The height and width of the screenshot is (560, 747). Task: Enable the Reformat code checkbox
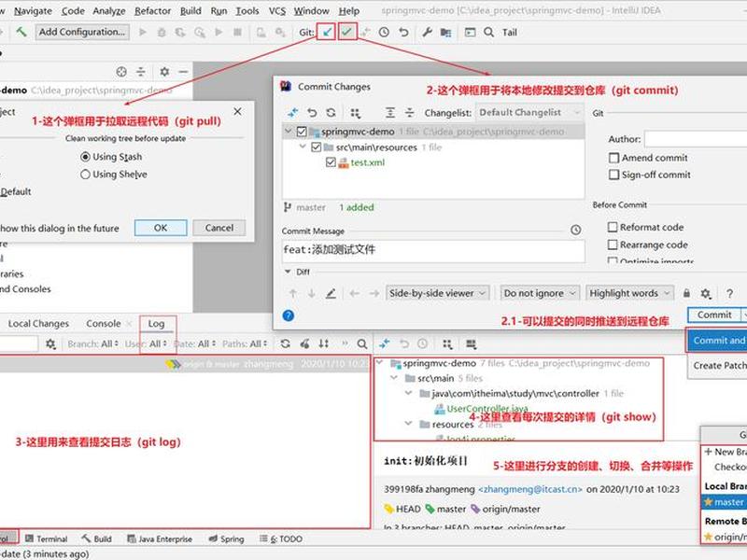pos(613,227)
